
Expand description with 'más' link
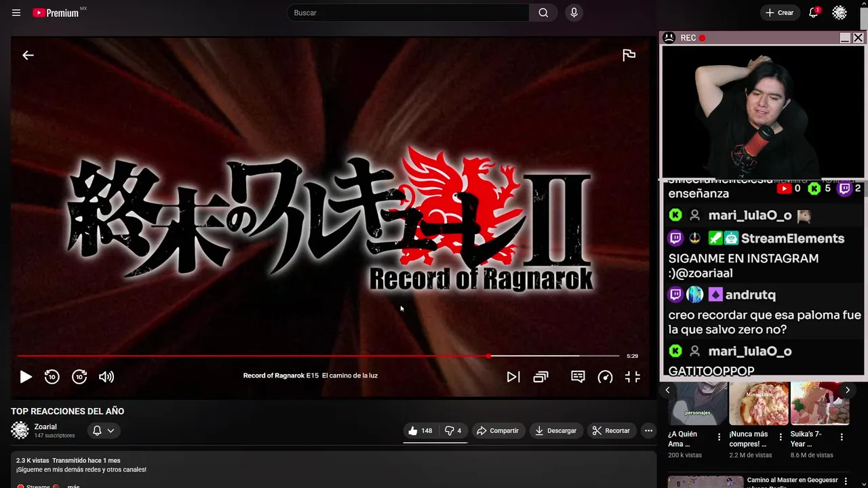73,486
